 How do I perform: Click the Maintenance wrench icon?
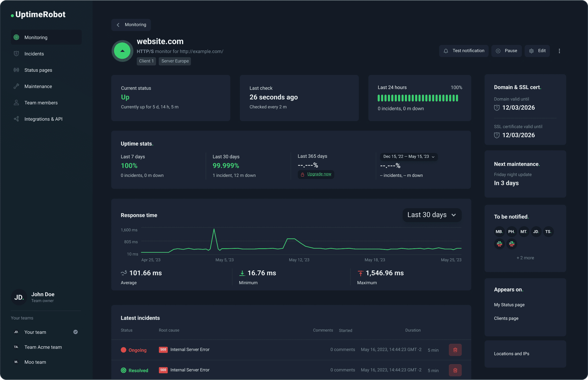(16, 86)
